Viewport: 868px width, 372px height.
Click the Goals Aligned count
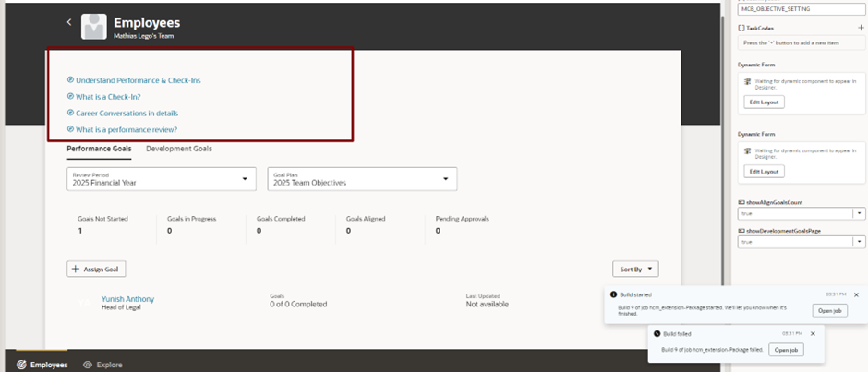(x=348, y=231)
